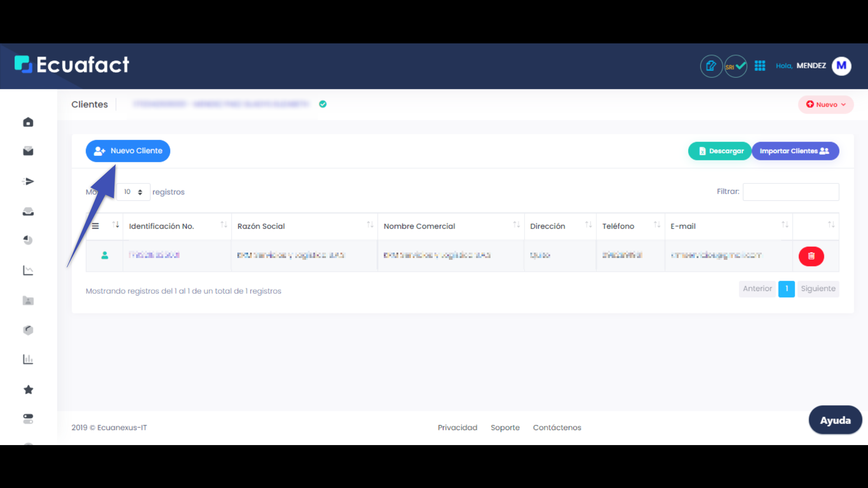Image resolution: width=868 pixels, height=488 pixels.
Task: Open the inbox tray icon in the sidebar
Action: click(28, 211)
